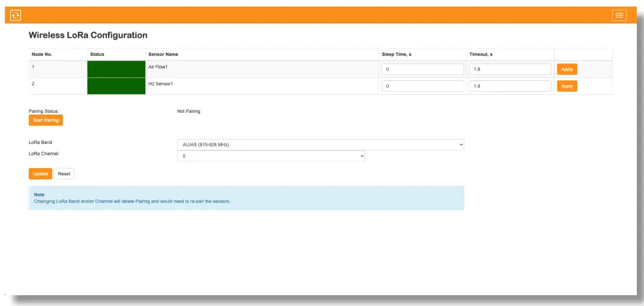Click the green status cell for Air Flow1
This screenshot has width=644, height=306.
tap(117, 69)
